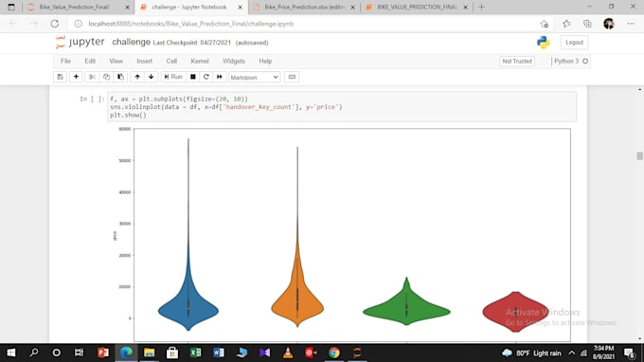Restart kernel and run all cells icon
The height and width of the screenshot is (362, 644).
pyautogui.click(x=220, y=77)
